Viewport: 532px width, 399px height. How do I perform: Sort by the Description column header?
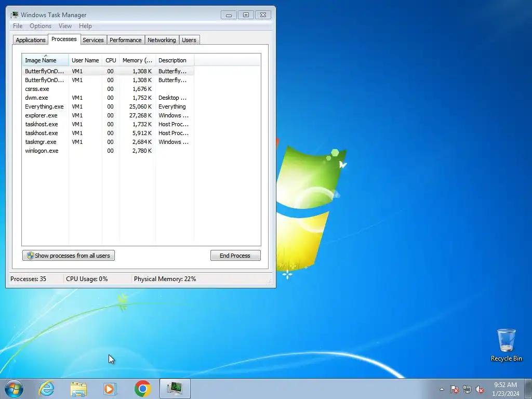175,60
